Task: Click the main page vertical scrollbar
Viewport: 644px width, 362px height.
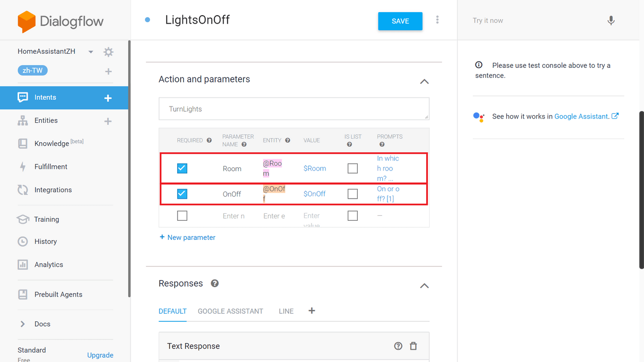Action: (x=641, y=190)
